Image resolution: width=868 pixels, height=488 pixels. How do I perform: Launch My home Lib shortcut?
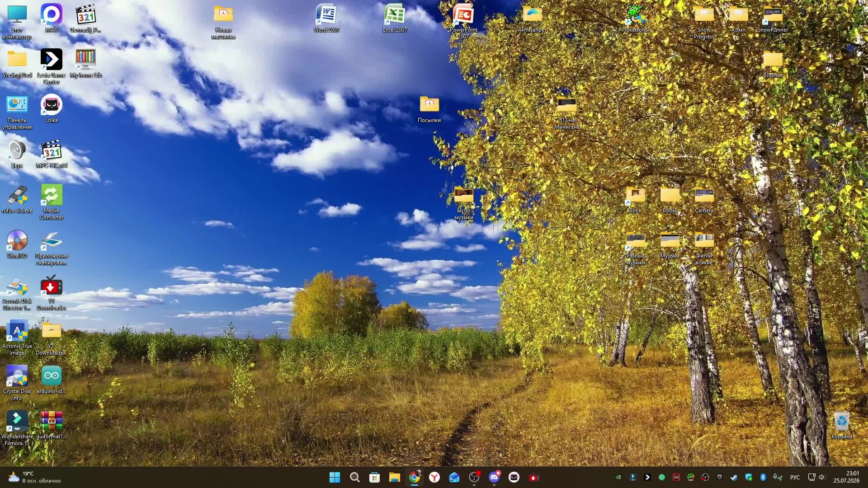click(x=85, y=64)
